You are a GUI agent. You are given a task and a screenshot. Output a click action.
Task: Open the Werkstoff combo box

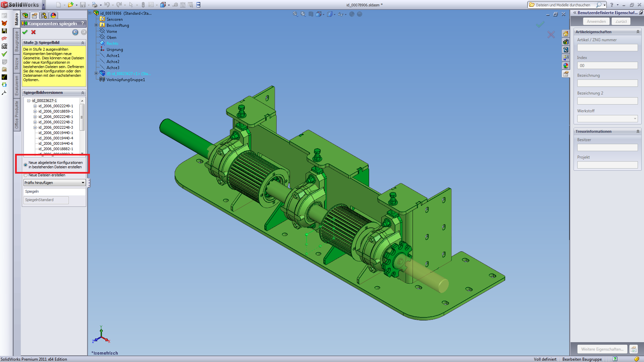(607, 119)
